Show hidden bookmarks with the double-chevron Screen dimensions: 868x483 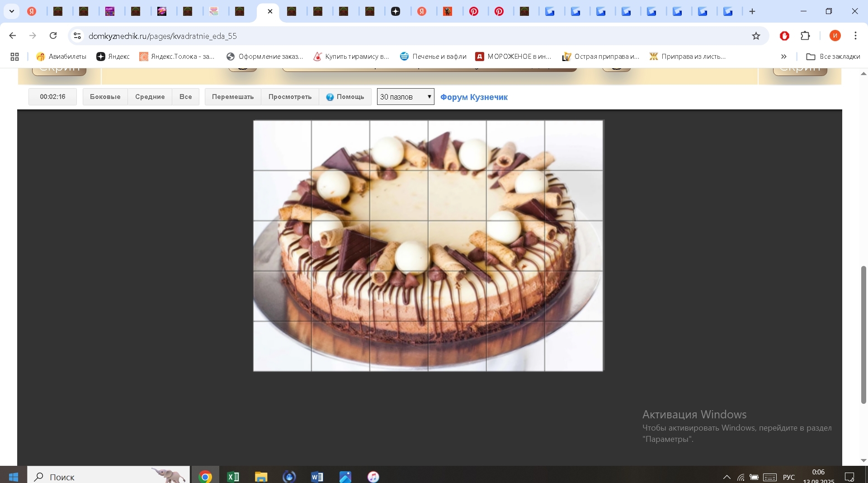pyautogui.click(x=783, y=57)
